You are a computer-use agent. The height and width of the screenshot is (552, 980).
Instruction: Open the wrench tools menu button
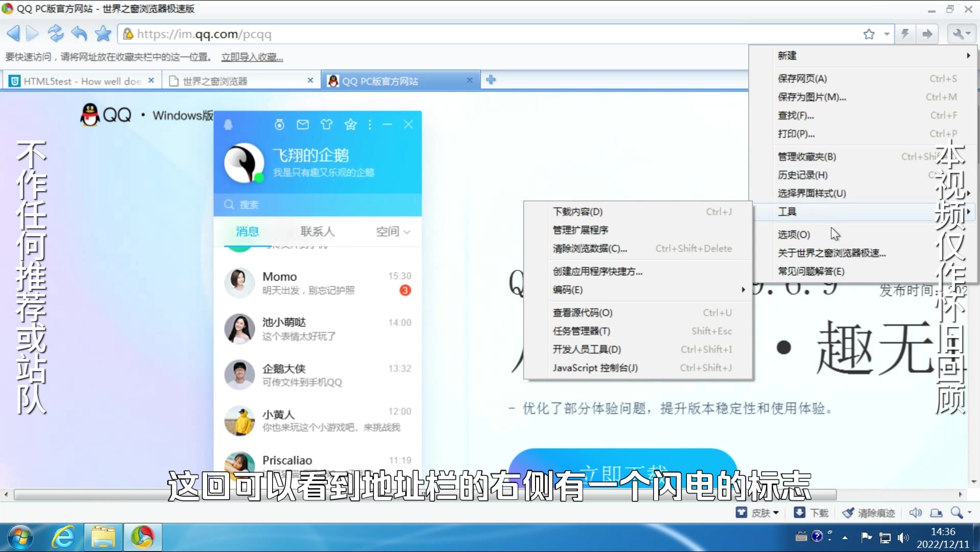961,34
